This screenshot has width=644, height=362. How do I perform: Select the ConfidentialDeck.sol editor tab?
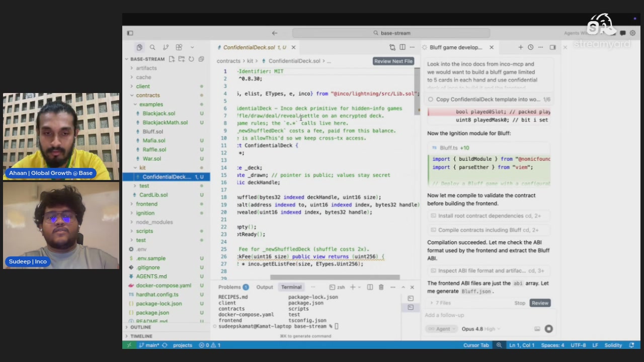255,47
